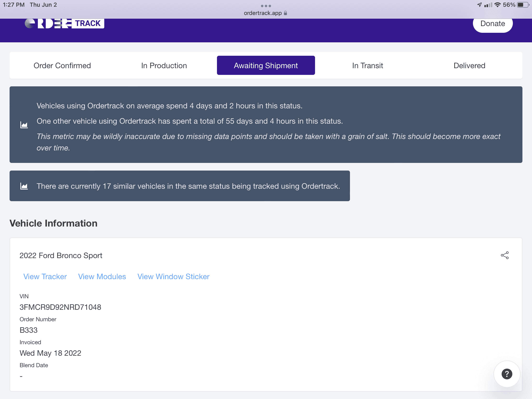Tap the battery indicator in status bar
This screenshot has width=532, height=399.
pos(523,5)
